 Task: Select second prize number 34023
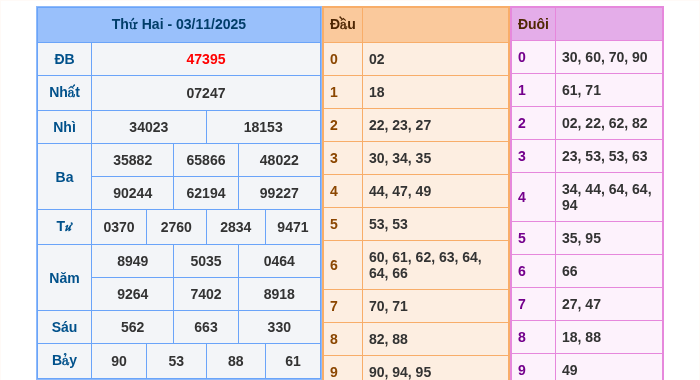pyautogui.click(x=149, y=127)
